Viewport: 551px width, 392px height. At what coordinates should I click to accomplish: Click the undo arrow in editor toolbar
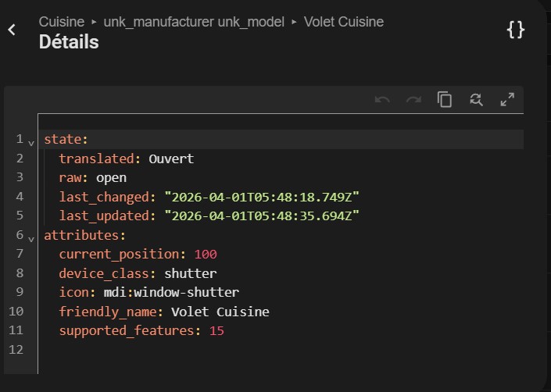click(x=382, y=100)
